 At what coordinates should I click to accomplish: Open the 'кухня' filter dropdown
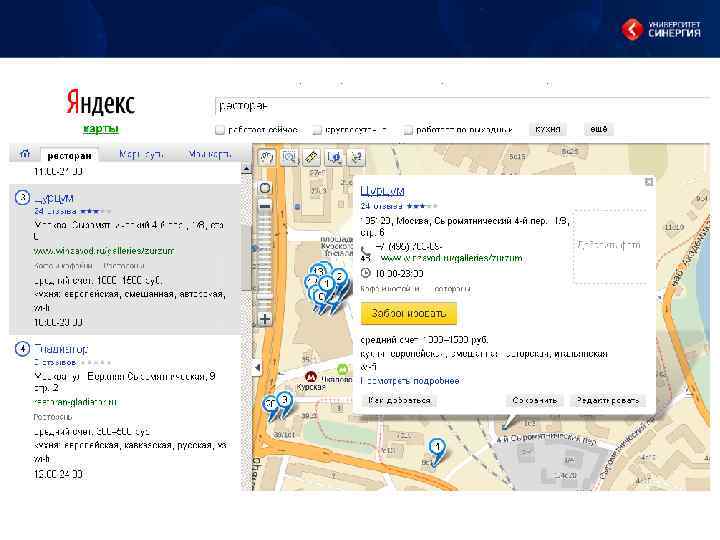(x=547, y=129)
